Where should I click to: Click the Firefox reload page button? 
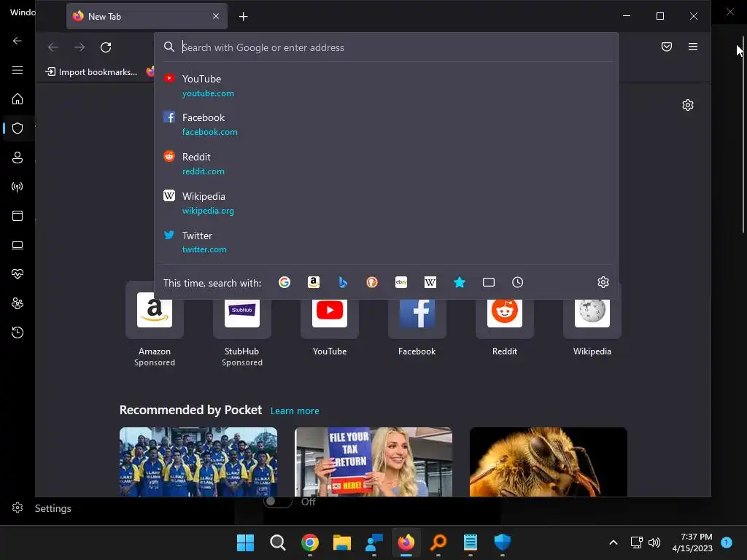coord(106,47)
